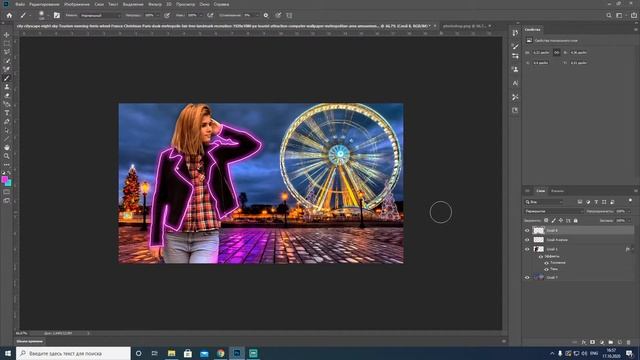Select the Clone Stamp tool
This screenshot has height=360, width=640.
[7, 87]
